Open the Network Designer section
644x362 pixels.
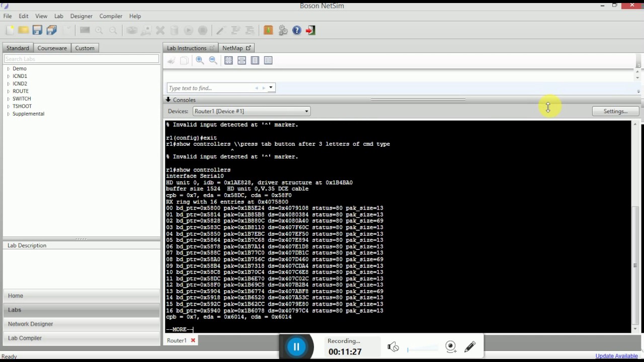(x=81, y=324)
